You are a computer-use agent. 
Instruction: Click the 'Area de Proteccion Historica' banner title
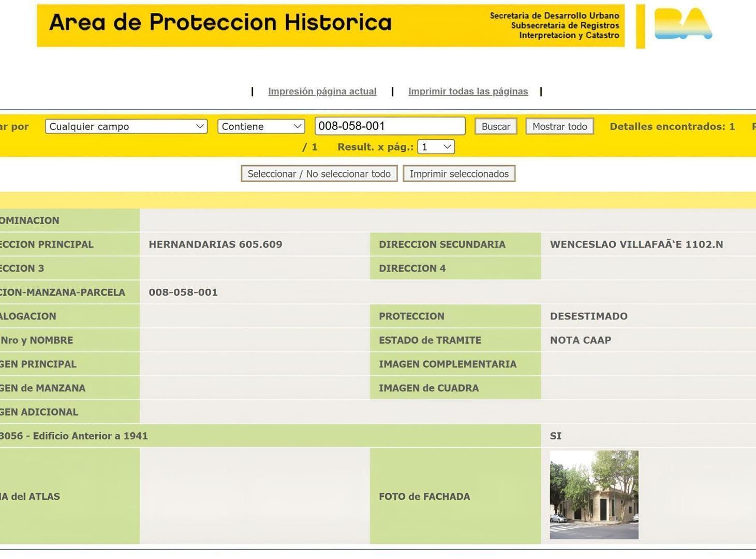tap(220, 23)
